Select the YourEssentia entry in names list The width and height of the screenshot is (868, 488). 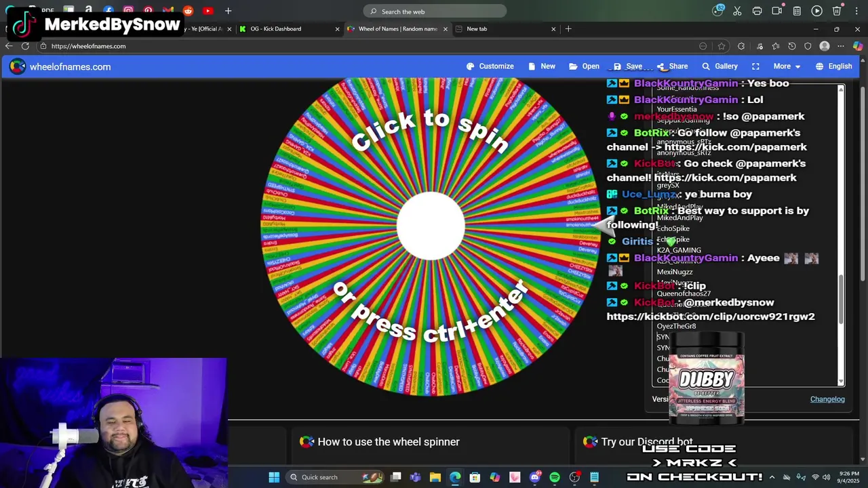tap(676, 109)
